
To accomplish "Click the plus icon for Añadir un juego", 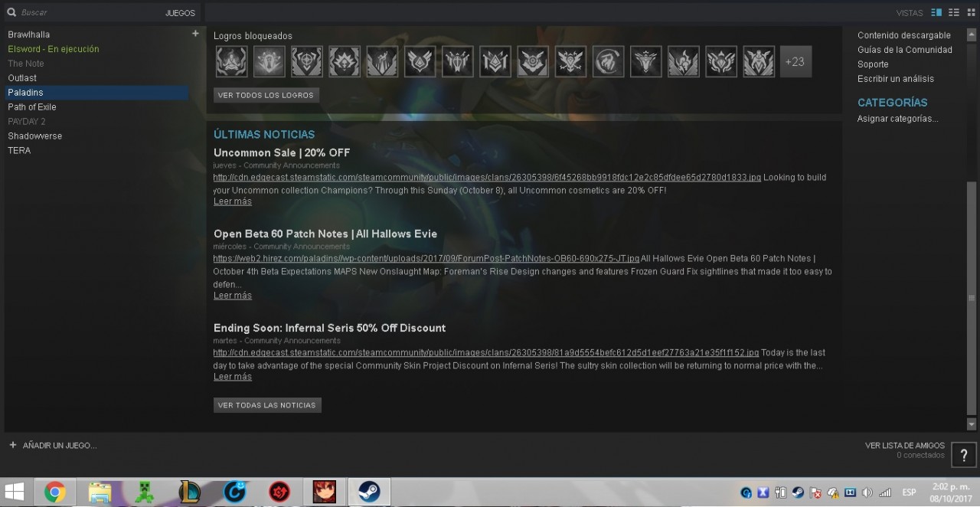I will [x=12, y=445].
